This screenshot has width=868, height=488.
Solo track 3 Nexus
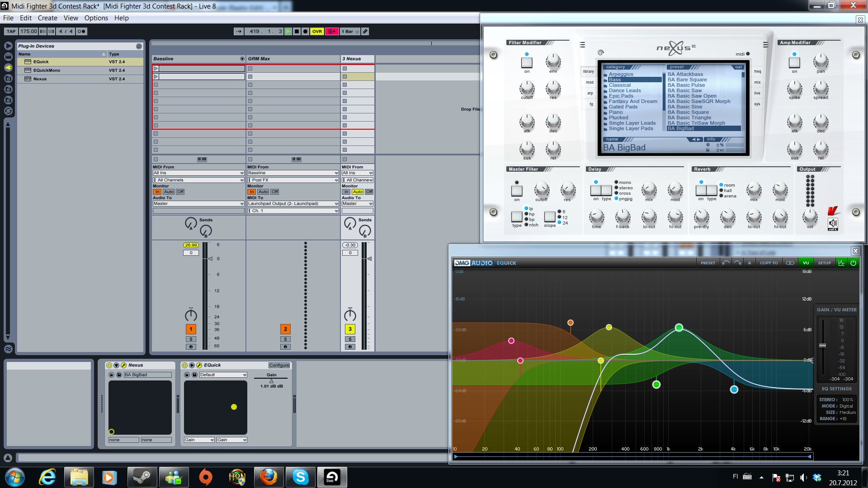(350, 339)
